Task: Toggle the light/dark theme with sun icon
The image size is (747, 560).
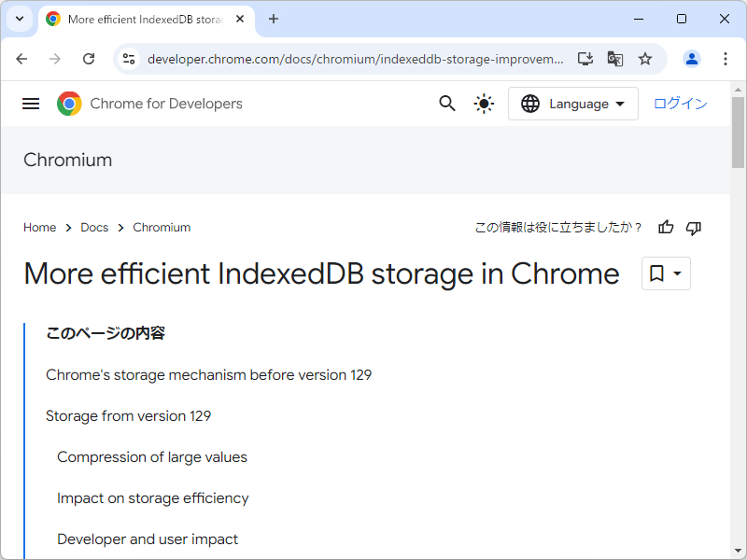Action: [x=483, y=104]
